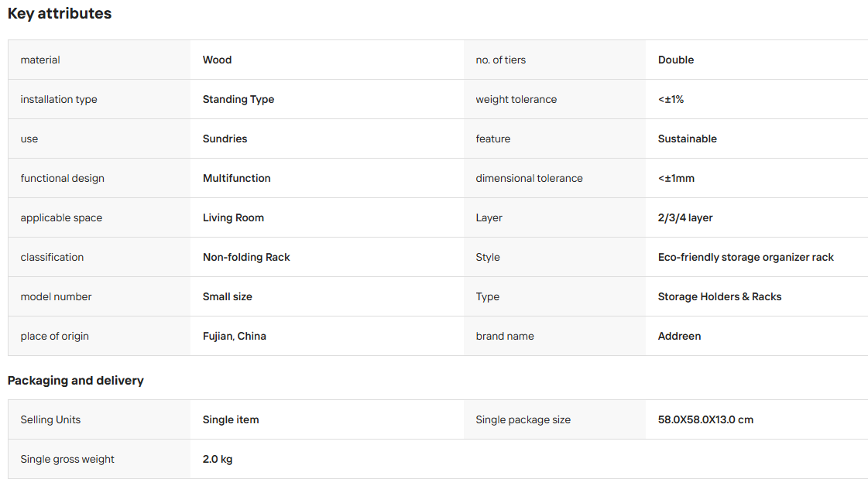Click the dimensional tolerance label
This screenshot has width=868, height=479.
point(529,178)
